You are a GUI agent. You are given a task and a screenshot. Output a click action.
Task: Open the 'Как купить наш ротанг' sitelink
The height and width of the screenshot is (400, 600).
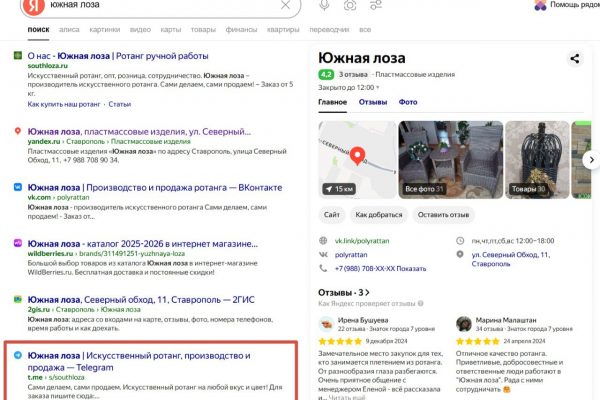[x=64, y=104]
